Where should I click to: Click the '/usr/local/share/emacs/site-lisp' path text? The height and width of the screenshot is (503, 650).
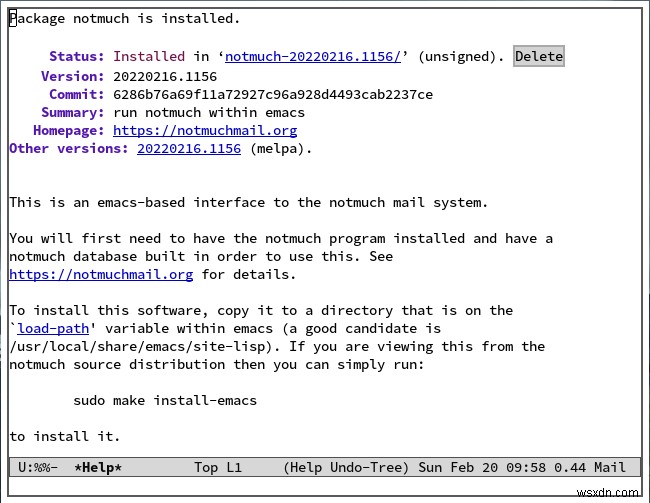pos(137,347)
